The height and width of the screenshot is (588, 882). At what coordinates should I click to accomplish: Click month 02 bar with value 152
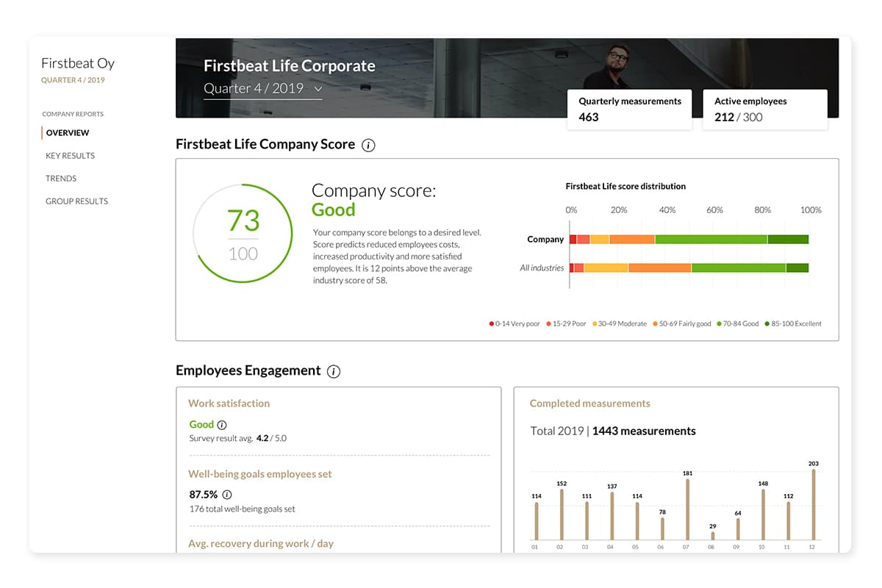(562, 515)
